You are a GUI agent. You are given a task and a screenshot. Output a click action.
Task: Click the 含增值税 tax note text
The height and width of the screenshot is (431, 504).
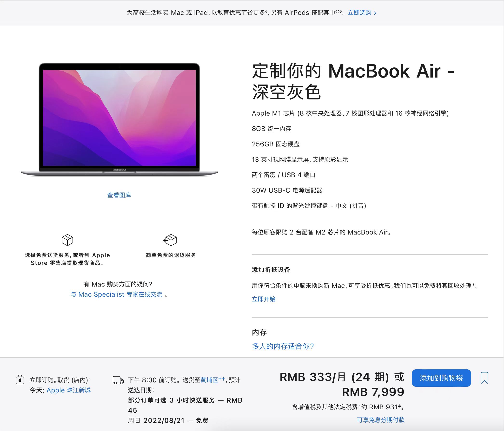[x=348, y=407]
